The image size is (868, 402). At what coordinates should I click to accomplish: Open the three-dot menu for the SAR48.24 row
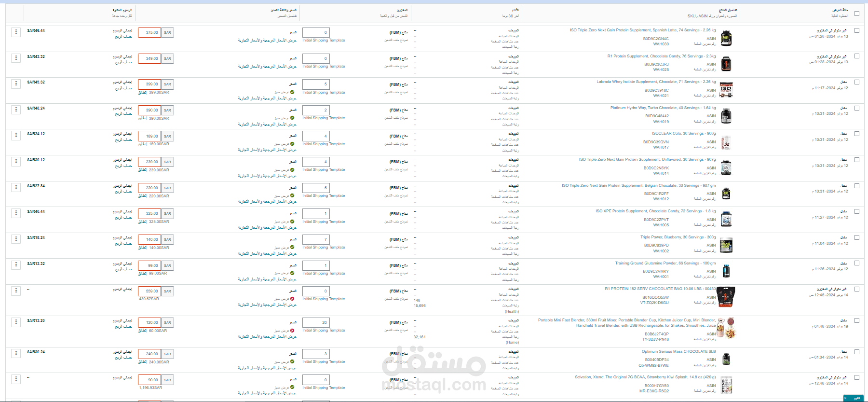16,110
